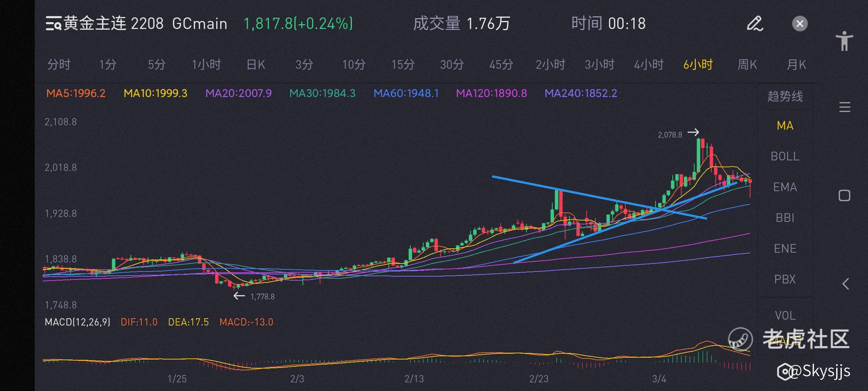This screenshot has width=868, height=391.
Task: Switch to the 月K chart
Action: pyautogui.click(x=796, y=65)
